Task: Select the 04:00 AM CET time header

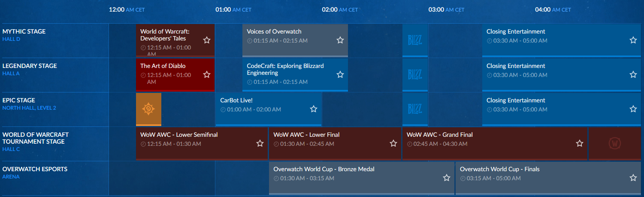Action: click(553, 9)
